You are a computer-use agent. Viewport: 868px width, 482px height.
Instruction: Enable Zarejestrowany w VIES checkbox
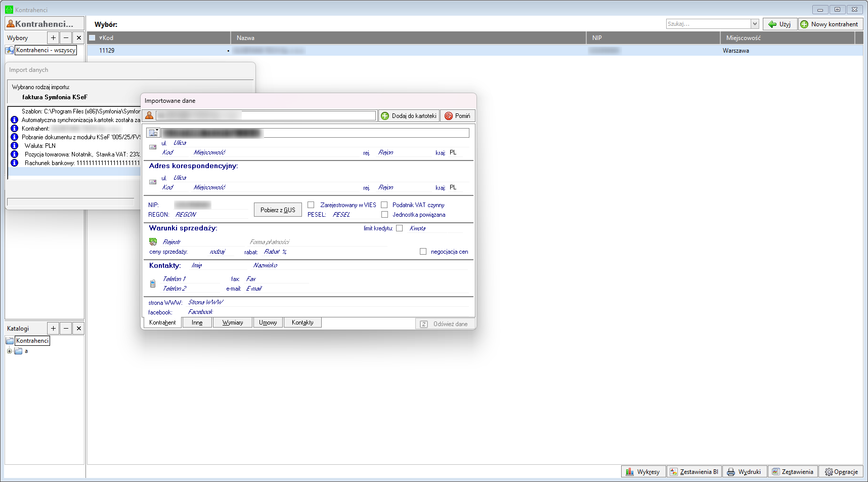point(311,205)
